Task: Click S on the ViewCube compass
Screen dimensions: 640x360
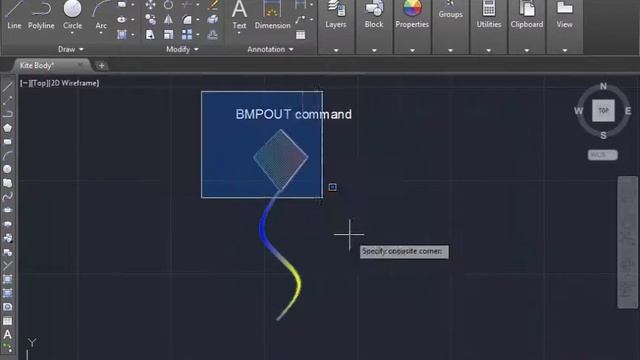Action: (x=603, y=136)
